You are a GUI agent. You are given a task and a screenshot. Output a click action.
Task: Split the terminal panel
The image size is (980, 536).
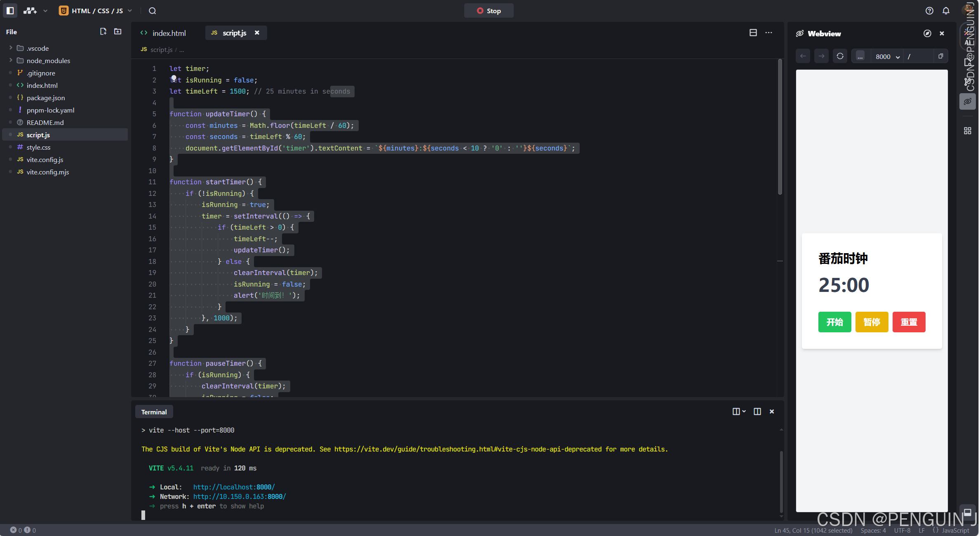coord(757,411)
